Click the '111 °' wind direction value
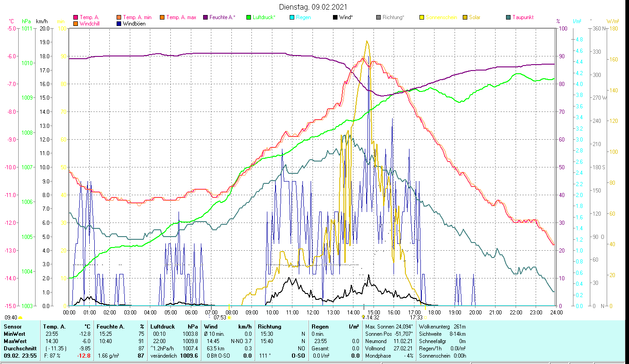 [x=265, y=356]
